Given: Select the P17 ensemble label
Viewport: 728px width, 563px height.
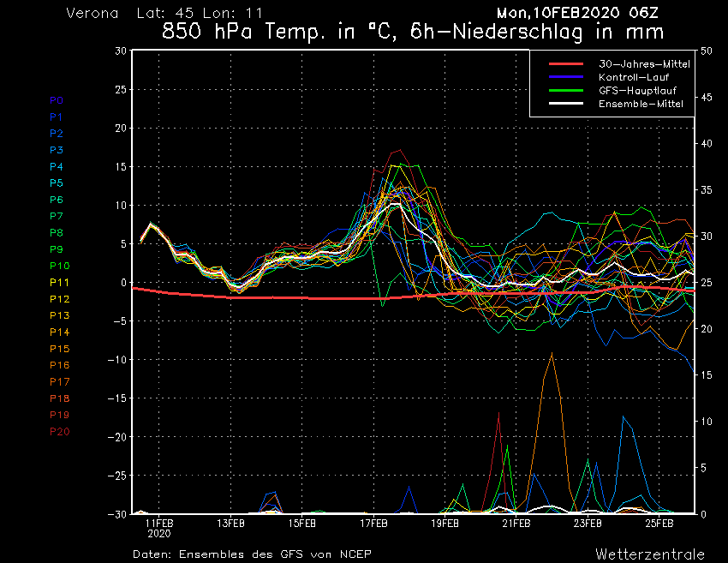Looking at the screenshot, I should [59, 382].
